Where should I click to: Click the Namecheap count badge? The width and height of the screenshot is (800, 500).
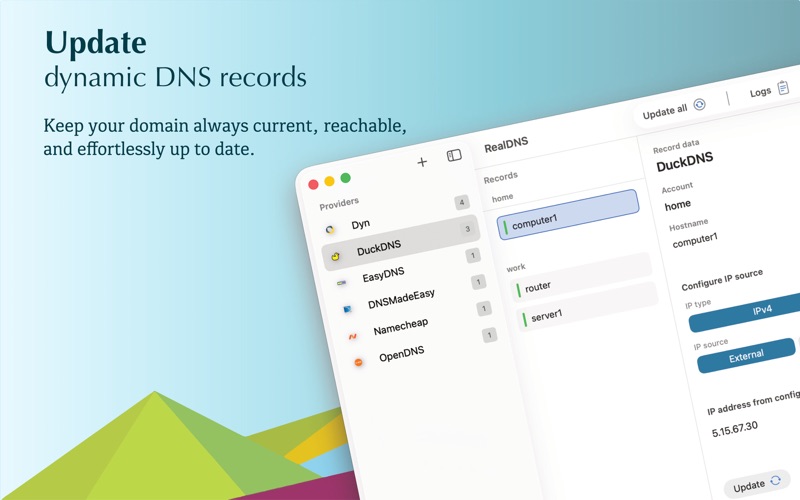click(x=484, y=308)
